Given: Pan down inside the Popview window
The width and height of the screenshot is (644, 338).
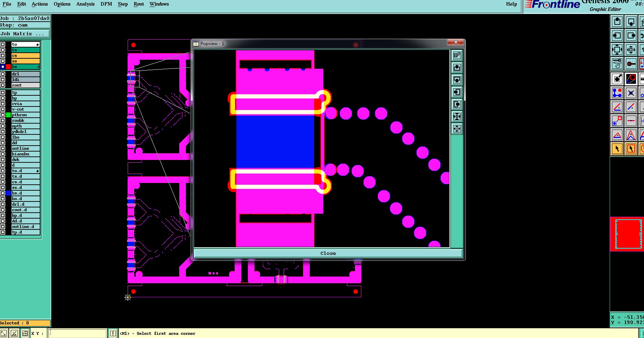Looking at the screenshot, I should click(457, 80).
